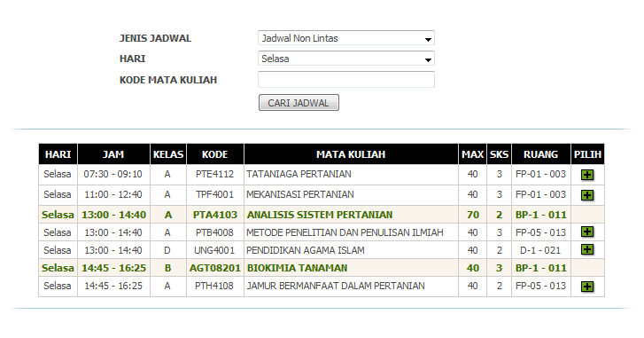The width and height of the screenshot is (644, 338).
Task: Click the JAM column header
Action: [x=113, y=154]
